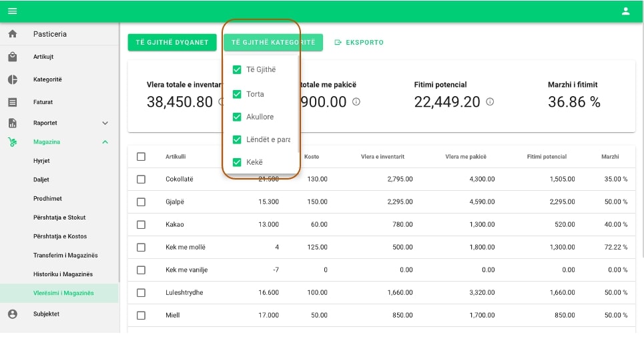
Task: Click the Faturat receipt icon
Action: (12, 102)
